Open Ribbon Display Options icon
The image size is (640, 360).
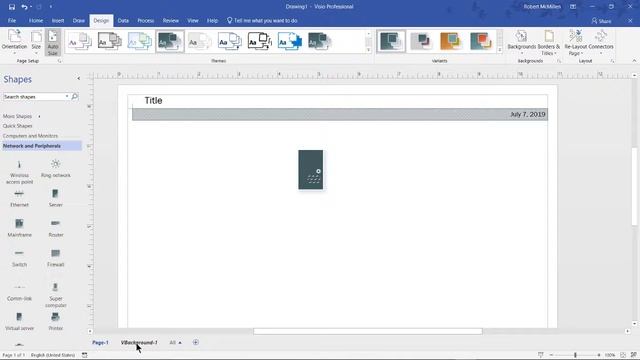[x=573, y=7]
